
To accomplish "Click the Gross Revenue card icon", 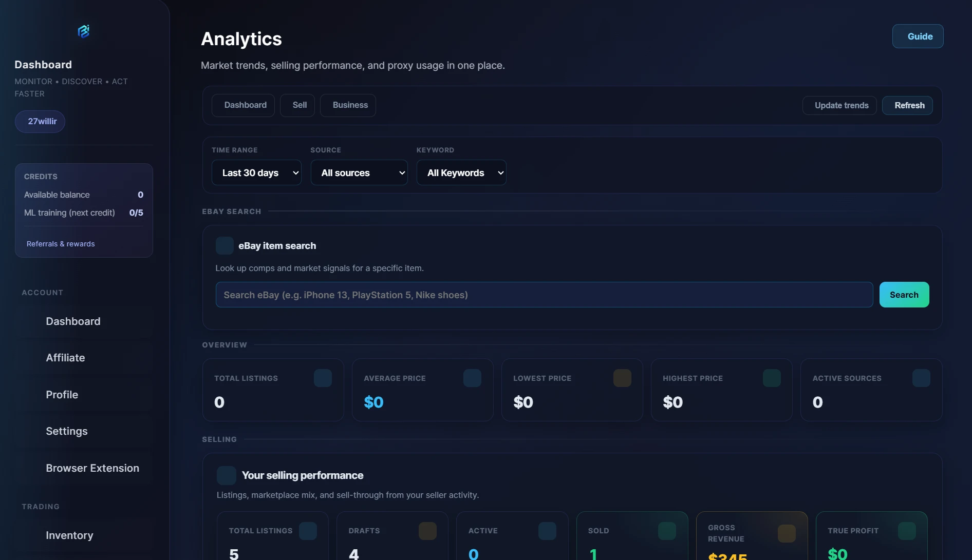I will click(x=787, y=533).
